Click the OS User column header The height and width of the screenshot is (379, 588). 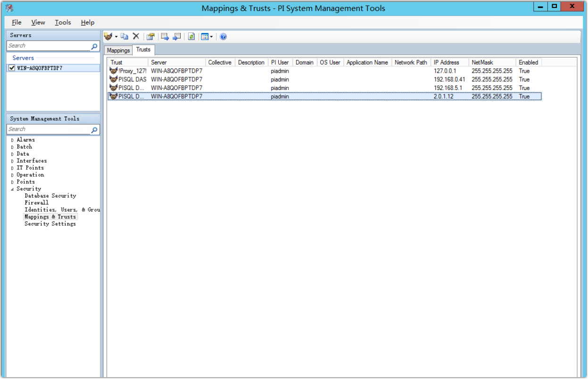point(330,62)
